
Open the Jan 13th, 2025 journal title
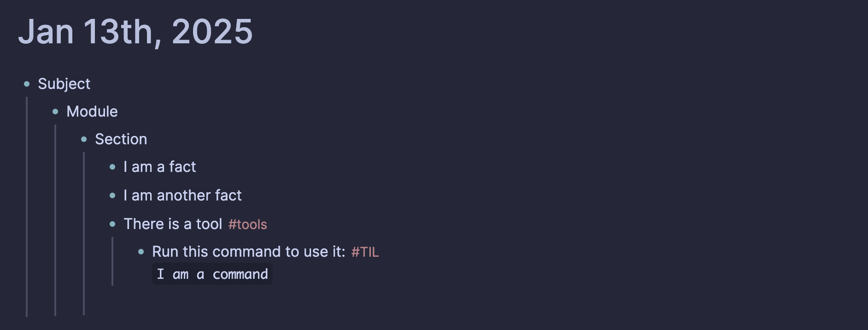point(135,32)
